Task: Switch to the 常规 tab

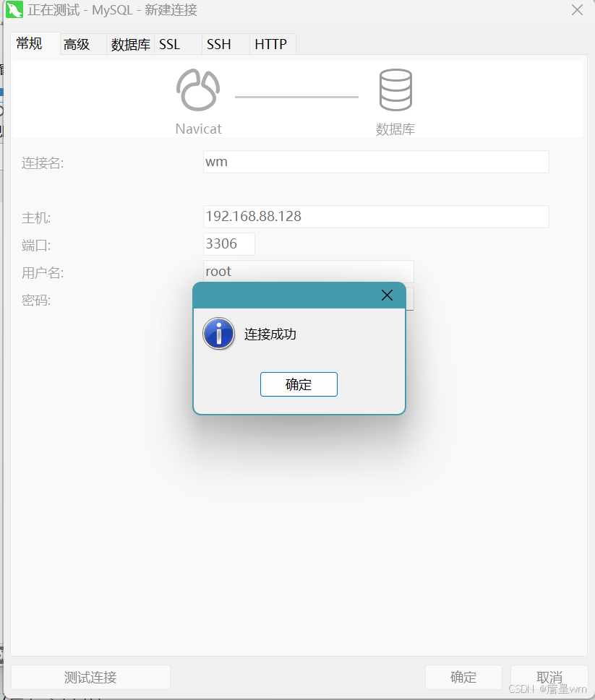Action: (x=35, y=44)
